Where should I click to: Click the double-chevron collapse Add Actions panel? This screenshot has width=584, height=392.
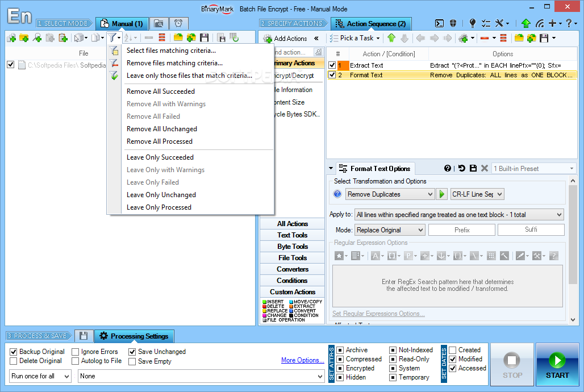coord(316,39)
